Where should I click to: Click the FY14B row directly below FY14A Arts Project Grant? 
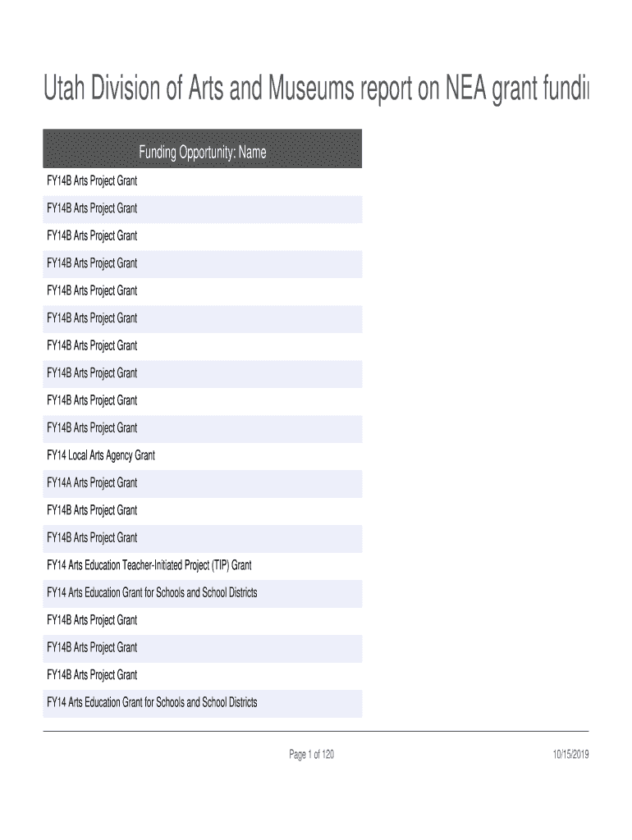pos(92,510)
